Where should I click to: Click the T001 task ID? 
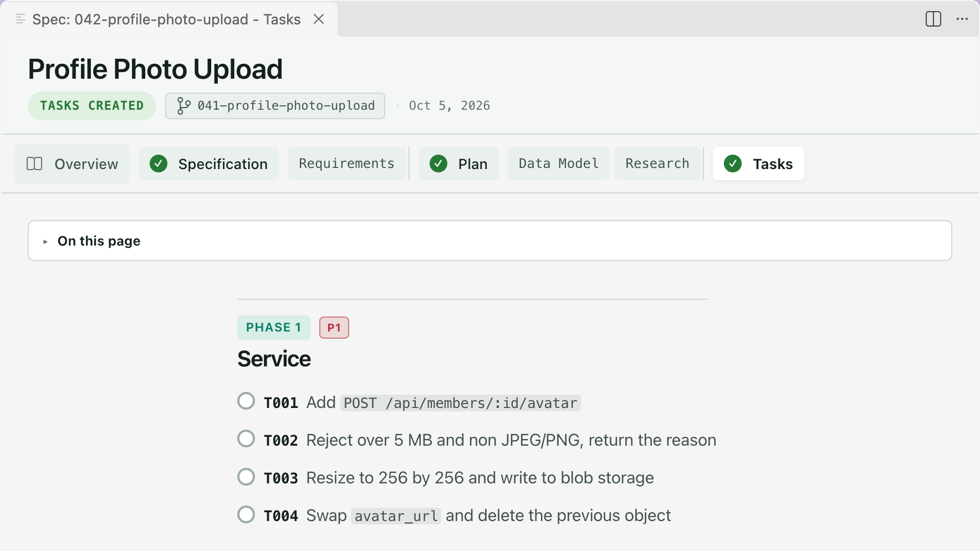point(281,403)
